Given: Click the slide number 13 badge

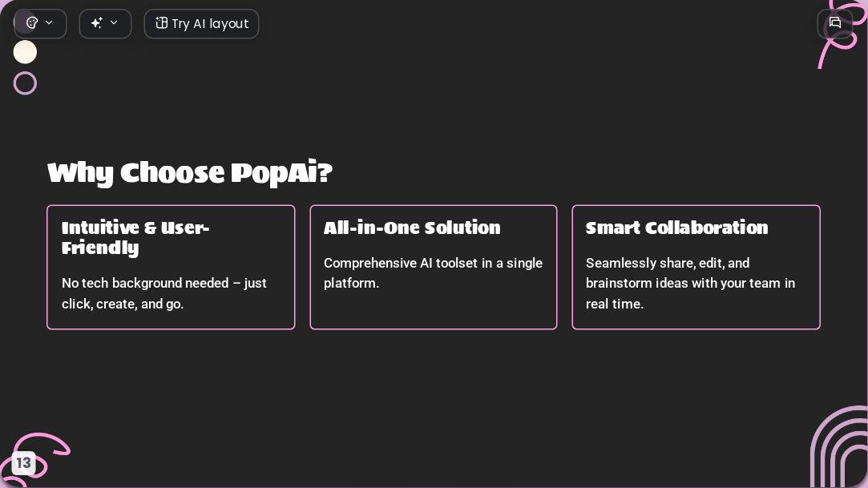Looking at the screenshot, I should click(x=23, y=462).
